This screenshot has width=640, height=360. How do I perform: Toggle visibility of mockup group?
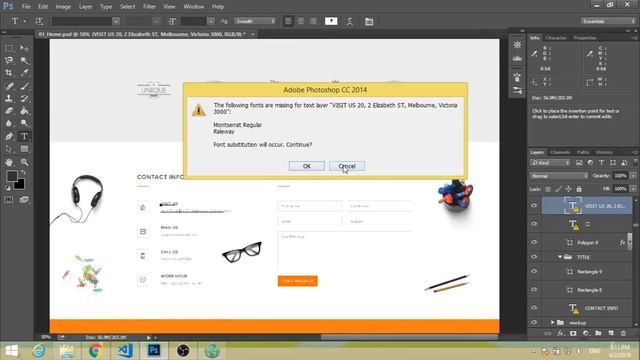pos(534,322)
